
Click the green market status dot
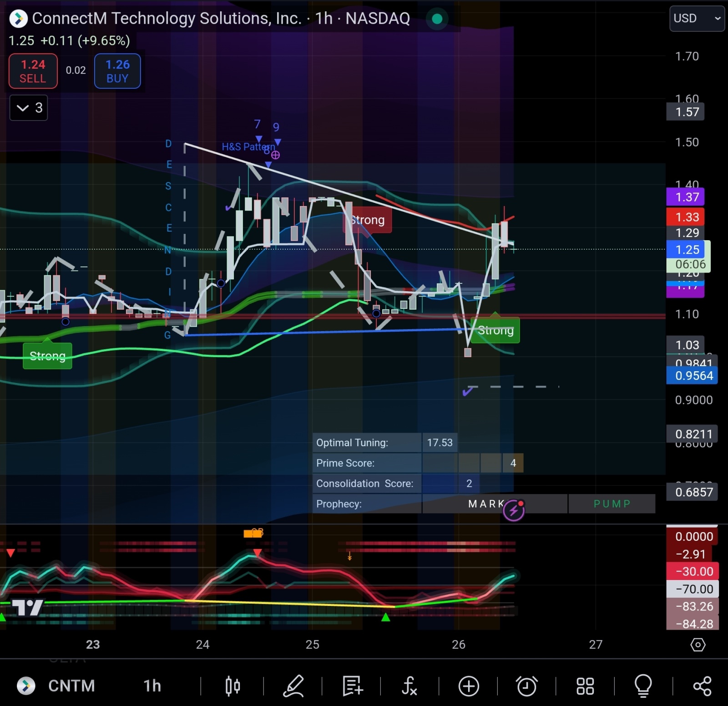(x=437, y=19)
